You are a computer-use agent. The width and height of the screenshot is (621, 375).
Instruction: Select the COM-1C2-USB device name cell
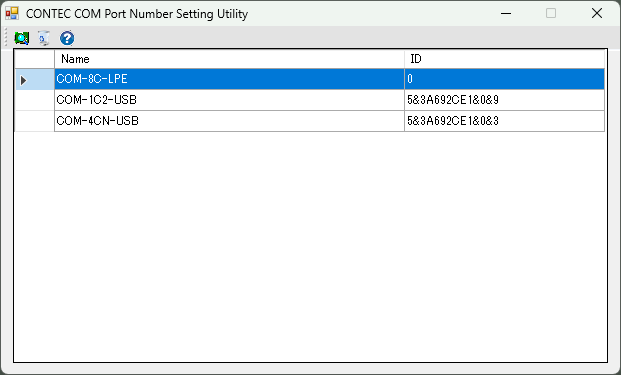click(229, 100)
